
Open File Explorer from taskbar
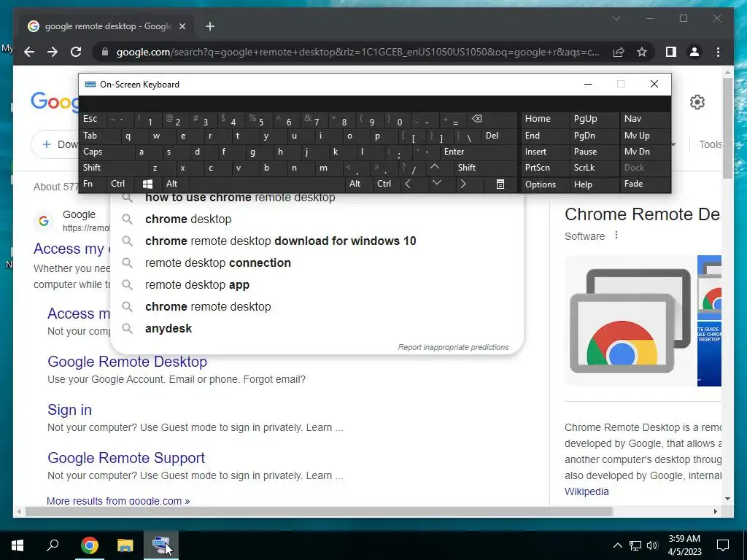coord(125,545)
